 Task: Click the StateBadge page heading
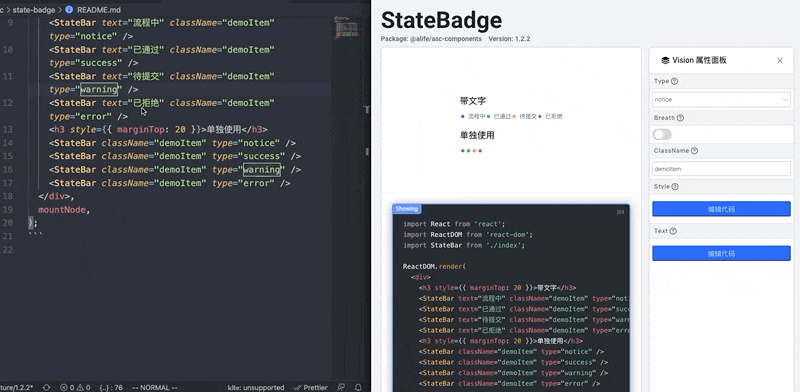(x=441, y=20)
